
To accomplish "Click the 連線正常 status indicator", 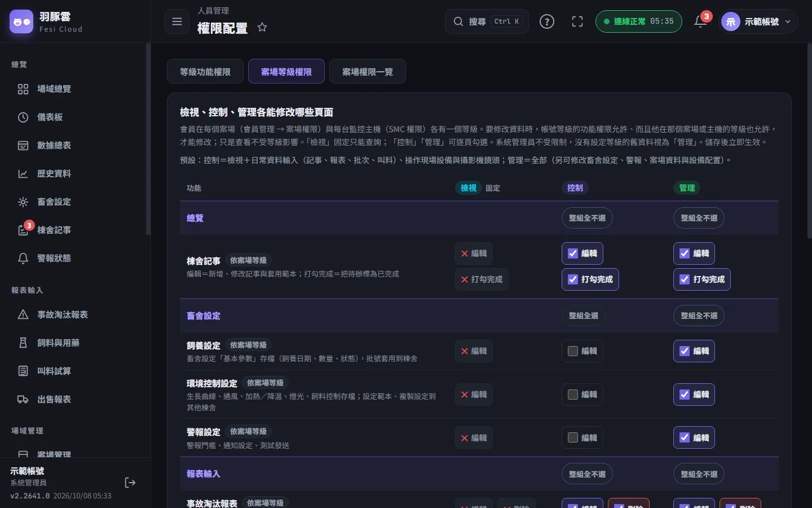I will coord(638,21).
